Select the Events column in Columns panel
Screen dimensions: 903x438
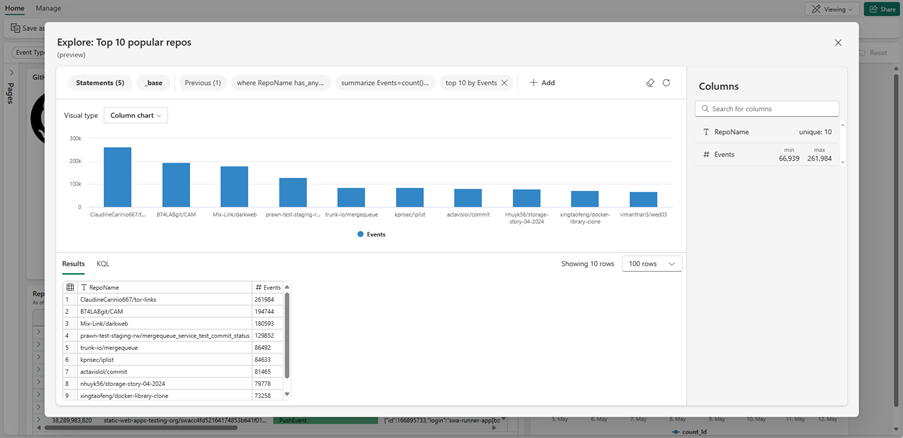(x=767, y=154)
